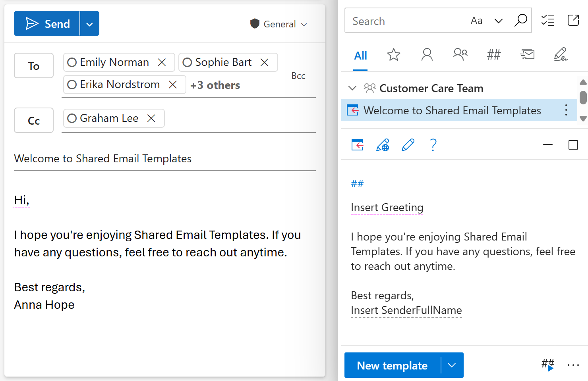The height and width of the screenshot is (381, 588).
Task: Open the template's three-dot more menu
Action: [566, 110]
